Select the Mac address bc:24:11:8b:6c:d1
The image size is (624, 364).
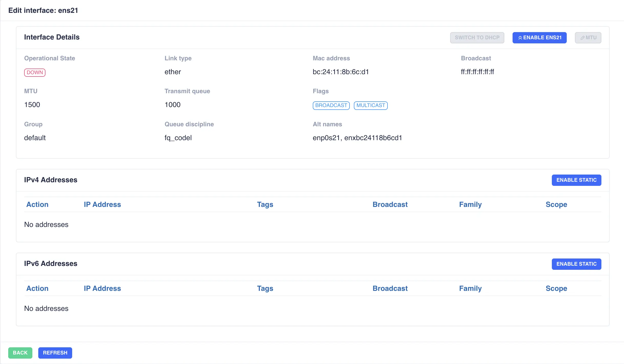click(x=341, y=72)
